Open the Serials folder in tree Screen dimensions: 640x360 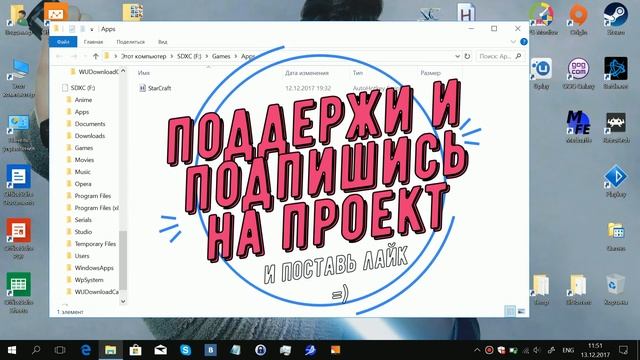pyautogui.click(x=83, y=220)
